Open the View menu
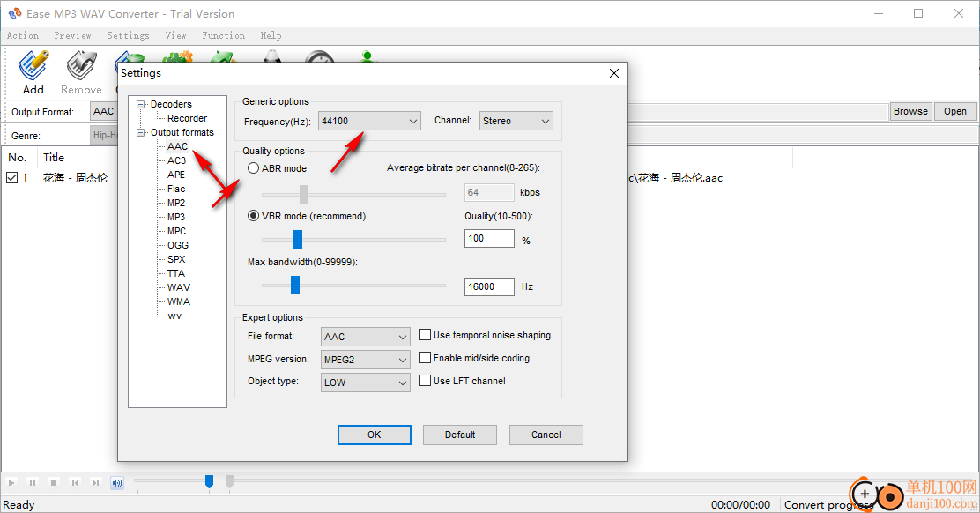980x513 pixels. [x=175, y=35]
